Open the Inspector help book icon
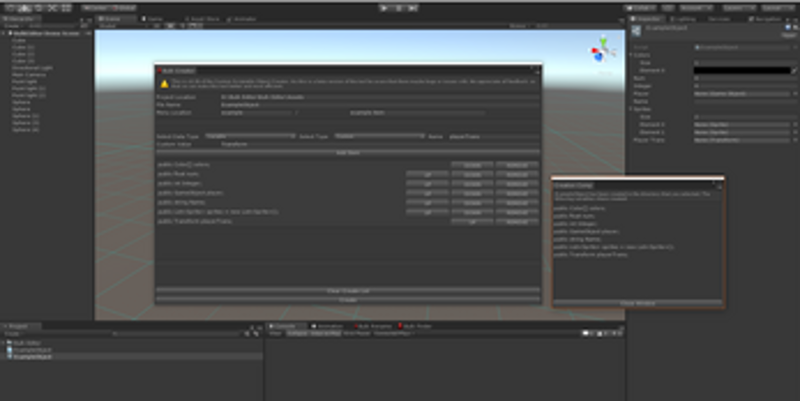Image resolution: width=800 pixels, height=401 pixels. 789,28
